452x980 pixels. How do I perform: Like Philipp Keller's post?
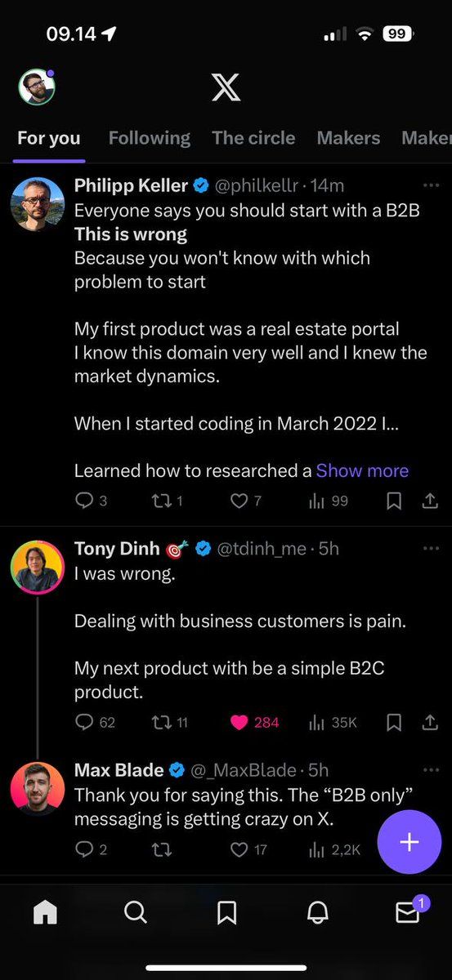245,501
